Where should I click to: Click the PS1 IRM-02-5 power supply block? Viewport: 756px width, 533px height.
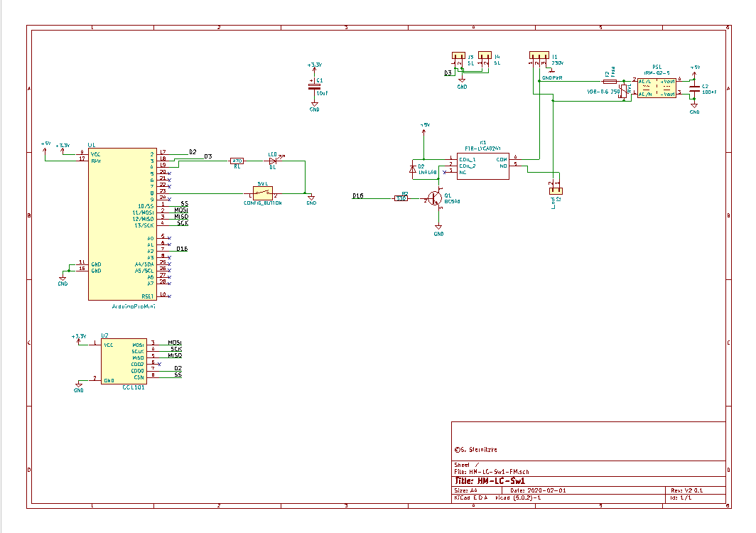click(x=657, y=88)
